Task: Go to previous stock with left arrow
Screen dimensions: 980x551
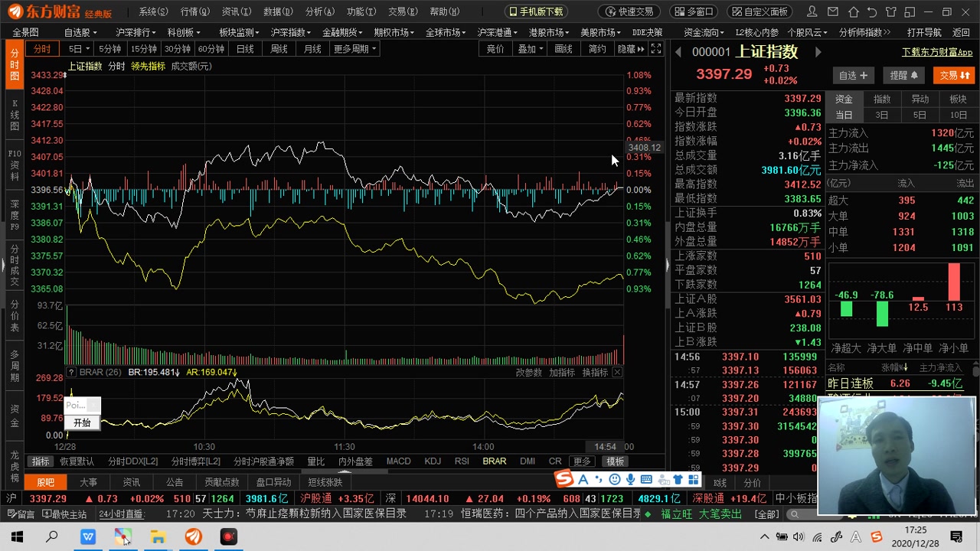Action: [678, 52]
